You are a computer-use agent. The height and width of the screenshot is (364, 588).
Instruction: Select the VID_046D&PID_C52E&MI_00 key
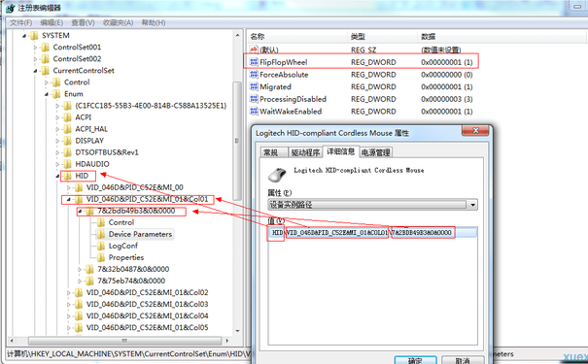[x=135, y=187]
